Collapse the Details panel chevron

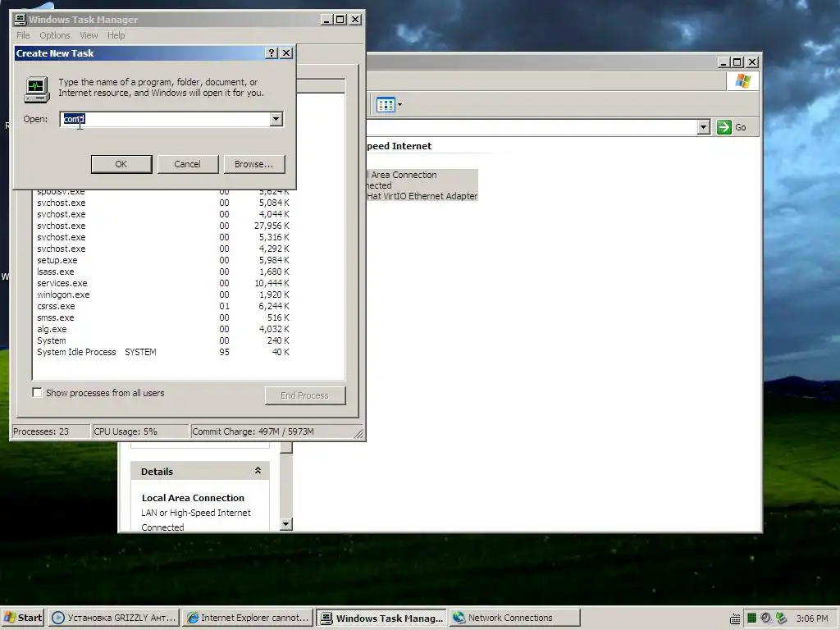258,471
